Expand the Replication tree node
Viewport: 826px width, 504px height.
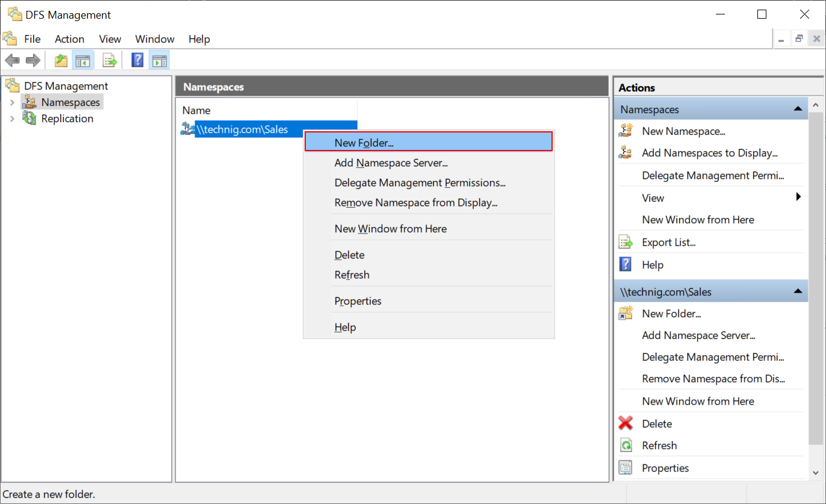pos(12,119)
